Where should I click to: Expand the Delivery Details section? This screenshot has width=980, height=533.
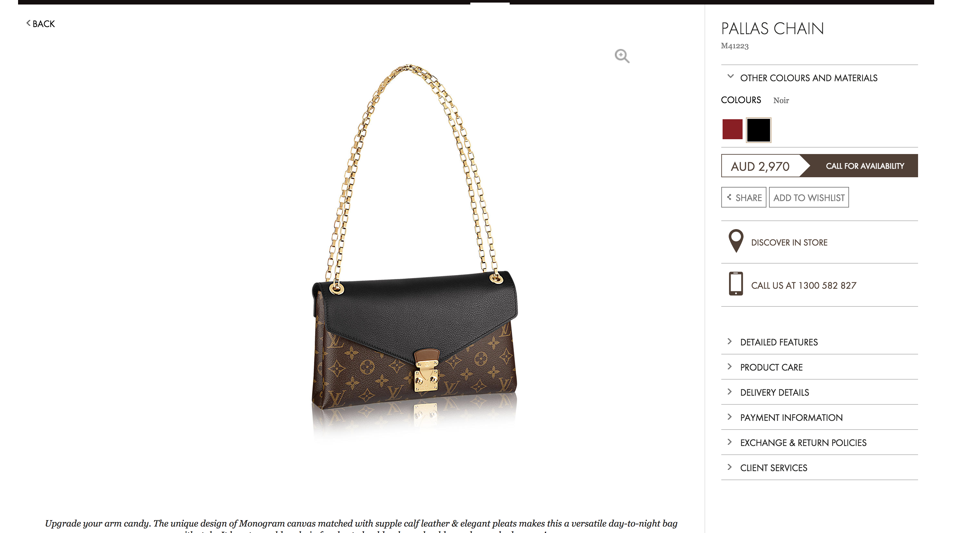pyautogui.click(x=819, y=392)
